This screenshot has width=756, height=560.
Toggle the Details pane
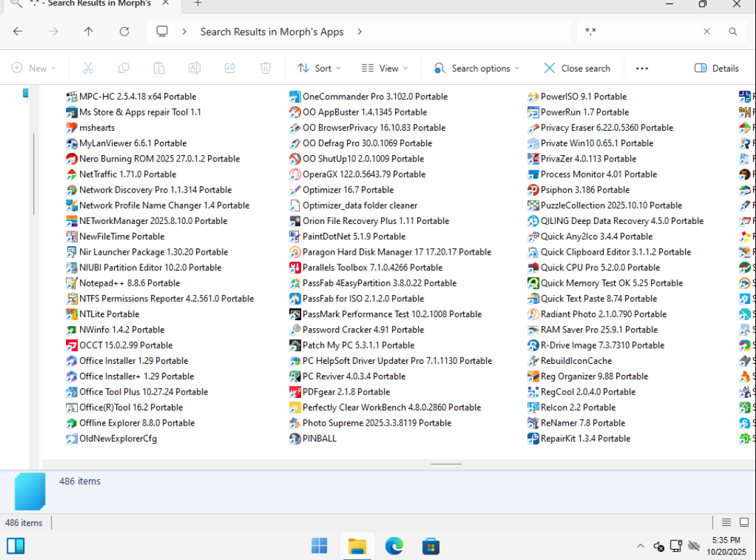click(x=716, y=68)
